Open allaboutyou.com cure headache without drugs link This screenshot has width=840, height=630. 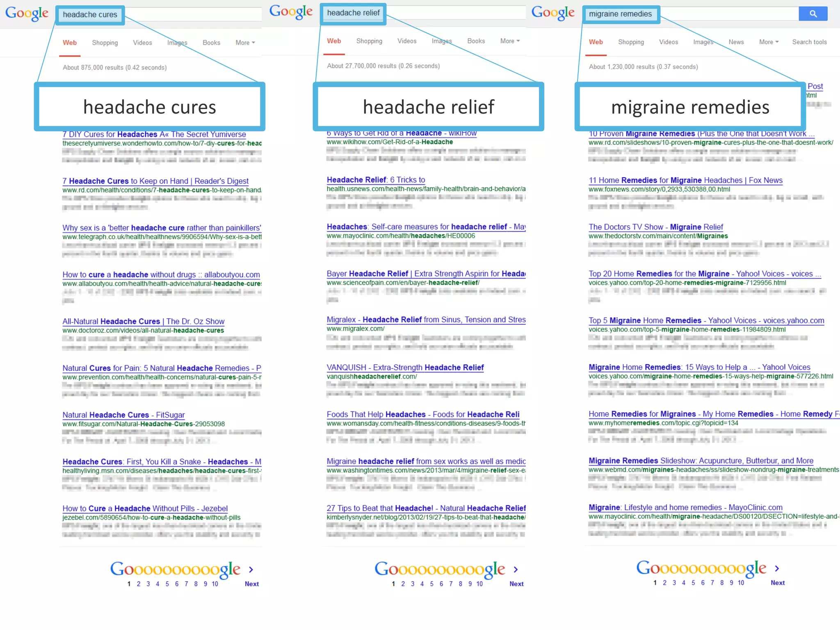(161, 274)
